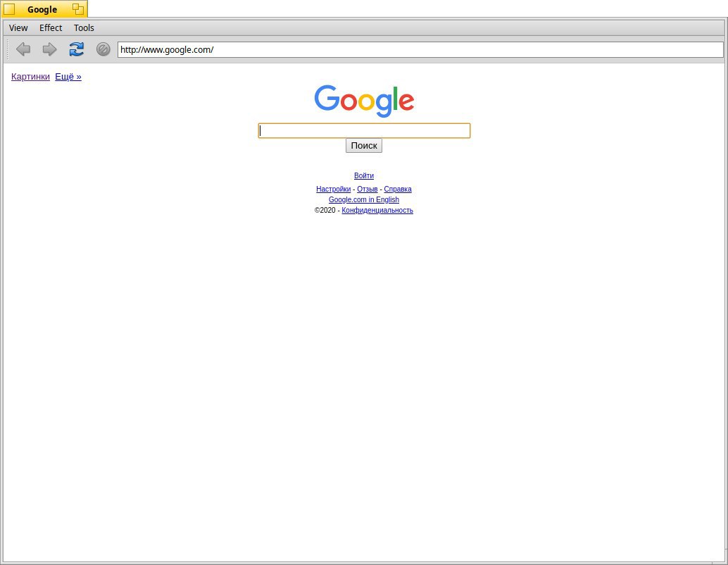Stop loading with the stop icon
Viewport: 728px width, 565px height.
pyautogui.click(x=103, y=49)
